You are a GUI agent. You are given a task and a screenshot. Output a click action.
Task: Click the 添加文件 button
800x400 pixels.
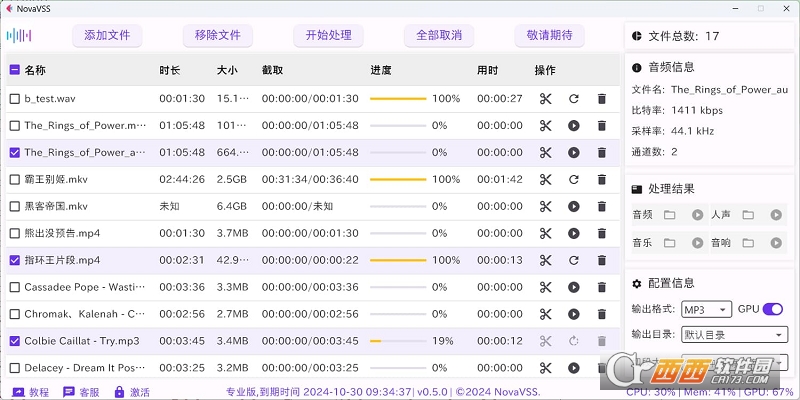107,35
